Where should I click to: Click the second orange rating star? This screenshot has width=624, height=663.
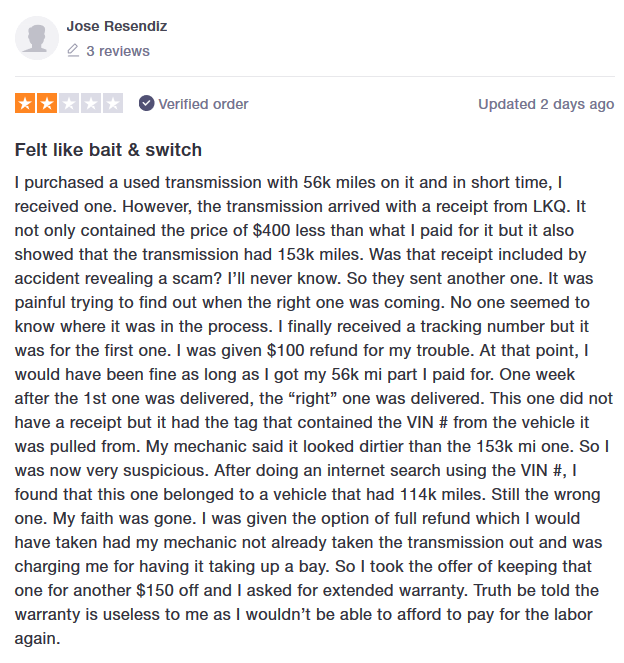pyautogui.click(x=47, y=104)
